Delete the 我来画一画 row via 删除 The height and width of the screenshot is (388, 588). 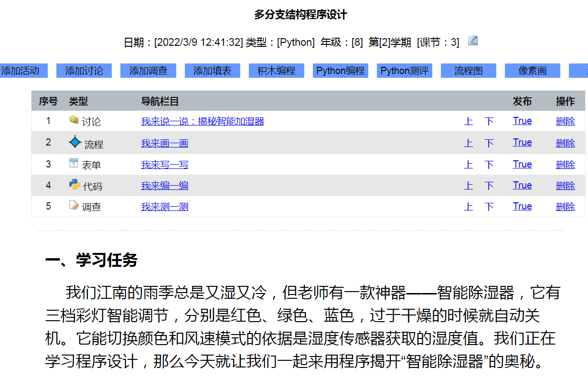(x=566, y=143)
